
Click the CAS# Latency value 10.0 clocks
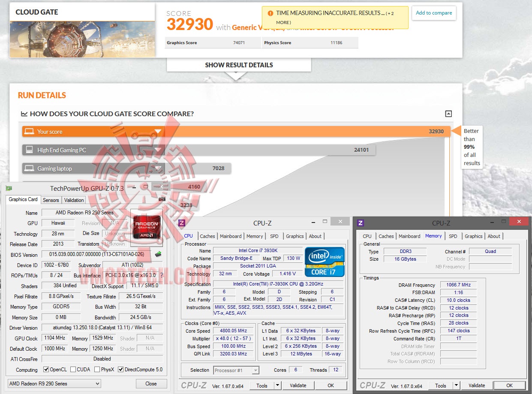458,300
